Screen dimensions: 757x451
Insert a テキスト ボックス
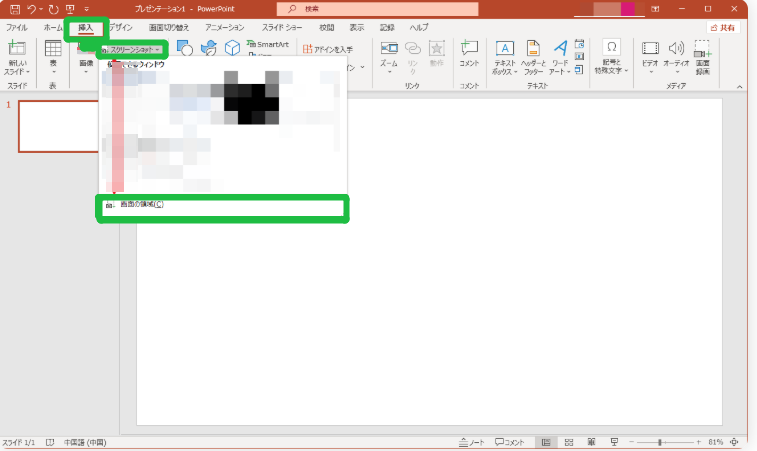pyautogui.click(x=505, y=58)
